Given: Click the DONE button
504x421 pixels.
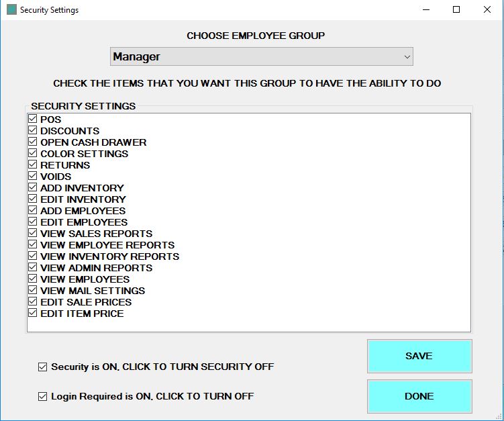Looking at the screenshot, I should (x=419, y=396).
